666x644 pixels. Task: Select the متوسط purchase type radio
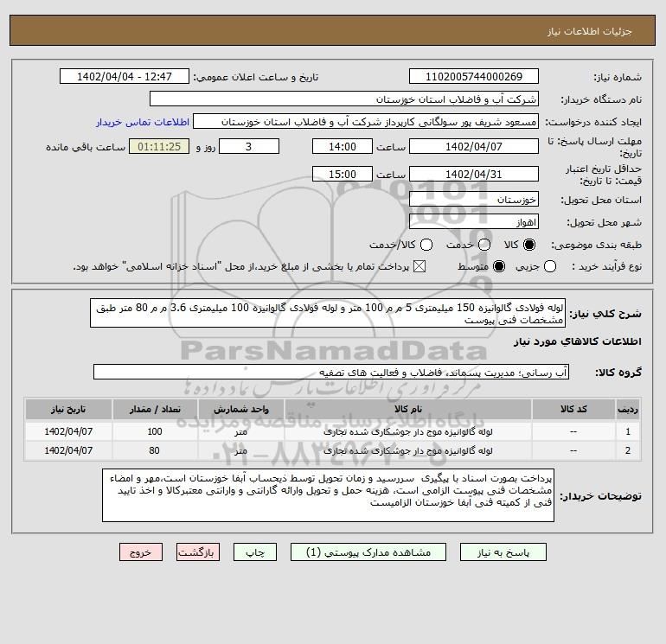[x=499, y=266]
